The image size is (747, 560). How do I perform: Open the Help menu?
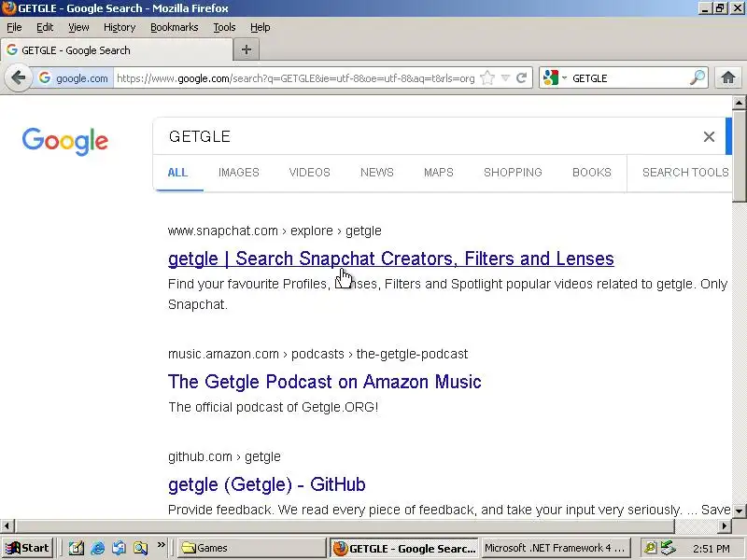point(261,28)
